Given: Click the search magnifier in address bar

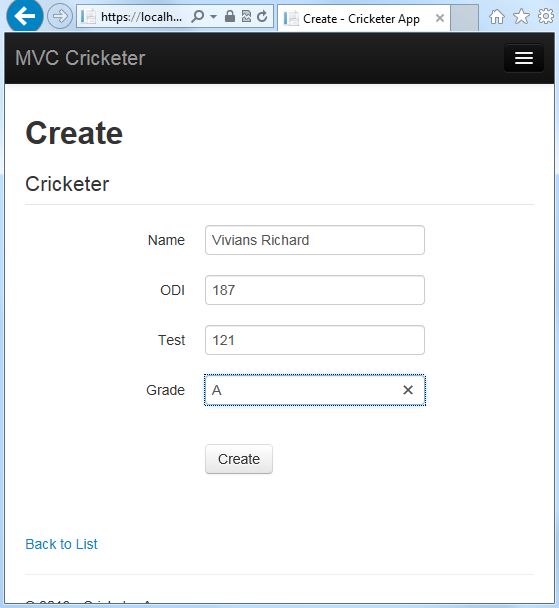Looking at the screenshot, I should tap(197, 16).
